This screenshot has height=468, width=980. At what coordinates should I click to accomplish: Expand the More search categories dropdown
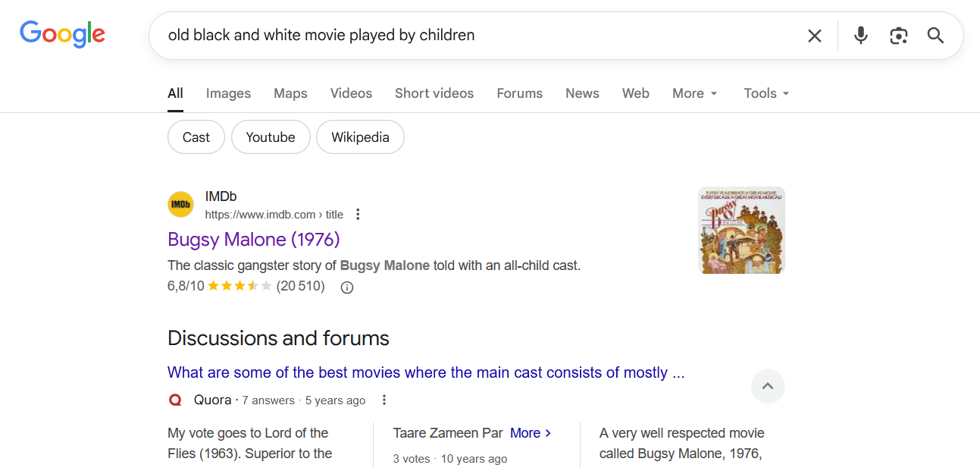694,93
